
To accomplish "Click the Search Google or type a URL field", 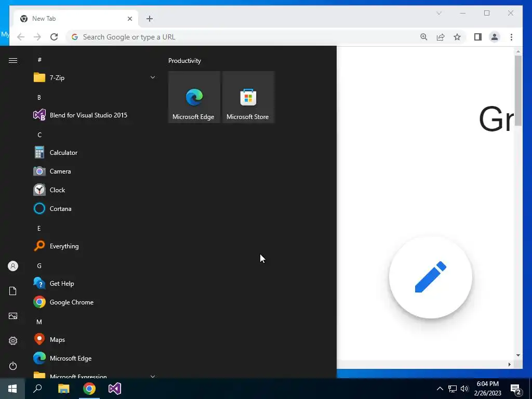I will coord(241,37).
